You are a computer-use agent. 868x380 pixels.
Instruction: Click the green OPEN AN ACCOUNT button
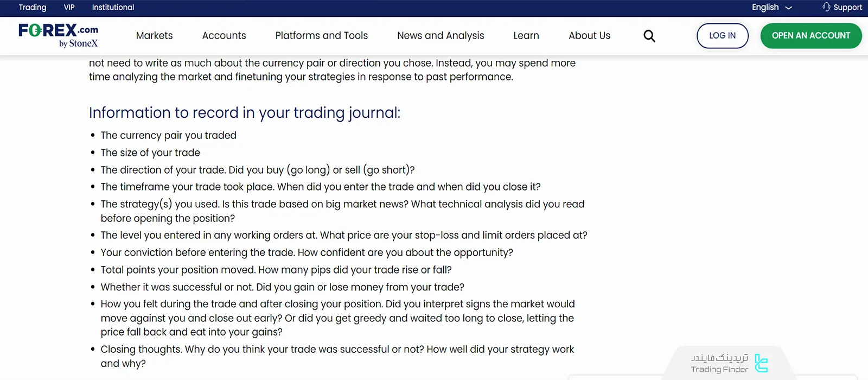click(811, 36)
